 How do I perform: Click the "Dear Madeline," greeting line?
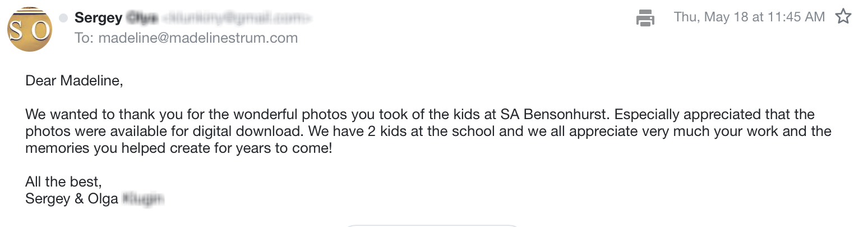[x=74, y=81]
